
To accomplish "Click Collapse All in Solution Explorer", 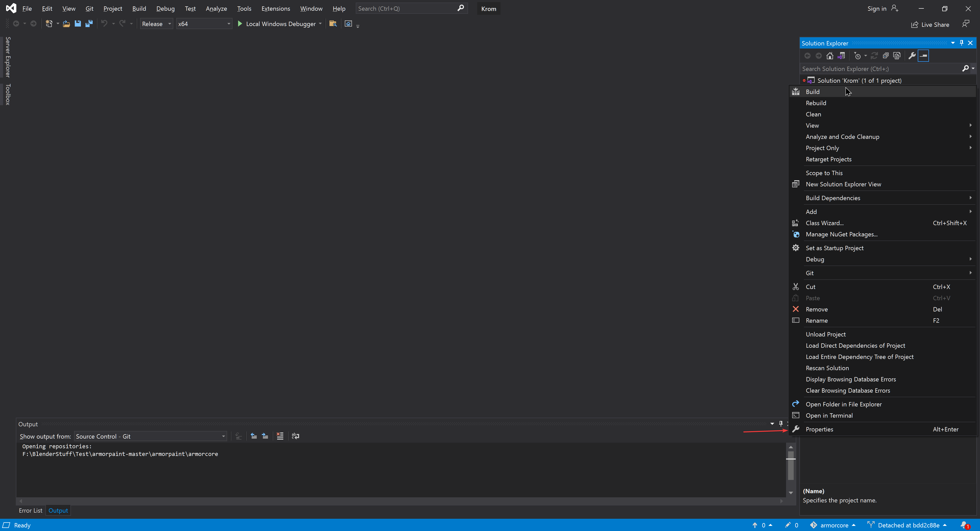I will coord(886,56).
